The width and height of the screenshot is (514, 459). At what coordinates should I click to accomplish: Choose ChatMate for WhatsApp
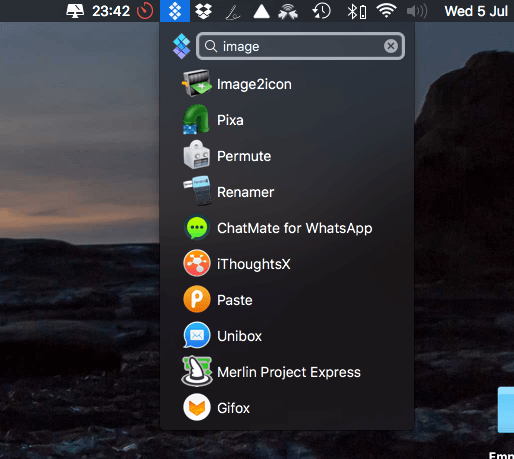pyautogui.click(x=287, y=228)
